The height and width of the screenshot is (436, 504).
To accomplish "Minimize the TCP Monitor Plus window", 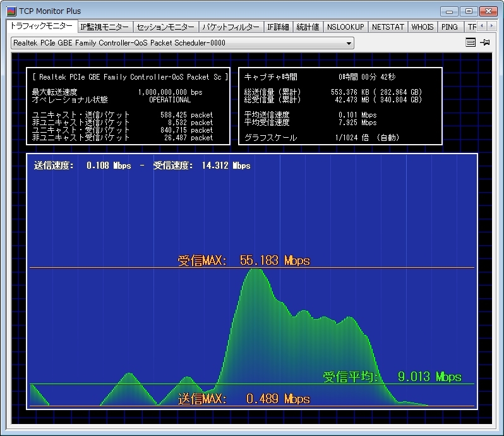I will pyautogui.click(x=449, y=11).
